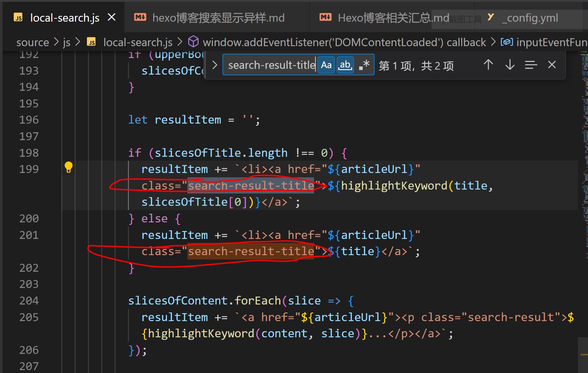Image resolution: width=588 pixels, height=373 pixels.
Task: Click JS file icon on local-search.js tab
Action: click(x=18, y=18)
